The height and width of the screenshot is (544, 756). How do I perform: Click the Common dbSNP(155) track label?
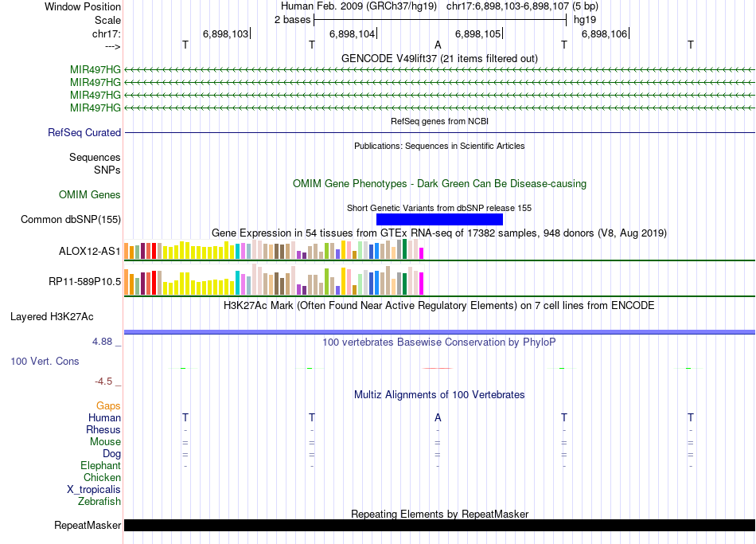tap(70, 219)
